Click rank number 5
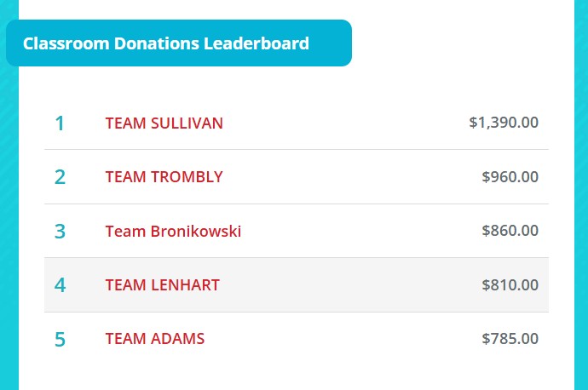The width and height of the screenshot is (588, 390). (x=60, y=339)
